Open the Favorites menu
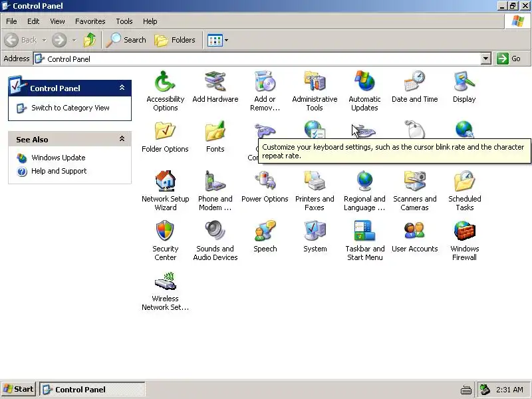 (x=90, y=21)
